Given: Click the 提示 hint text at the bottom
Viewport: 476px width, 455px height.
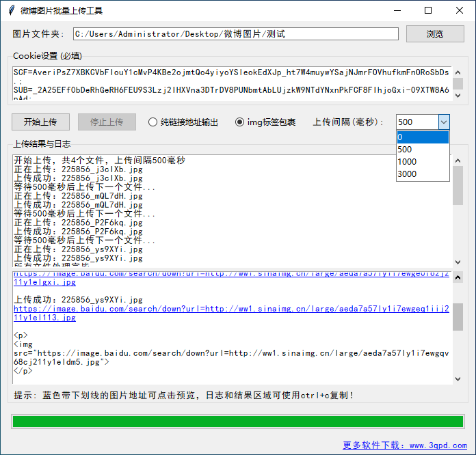Looking at the screenshot, I should click(x=183, y=396).
